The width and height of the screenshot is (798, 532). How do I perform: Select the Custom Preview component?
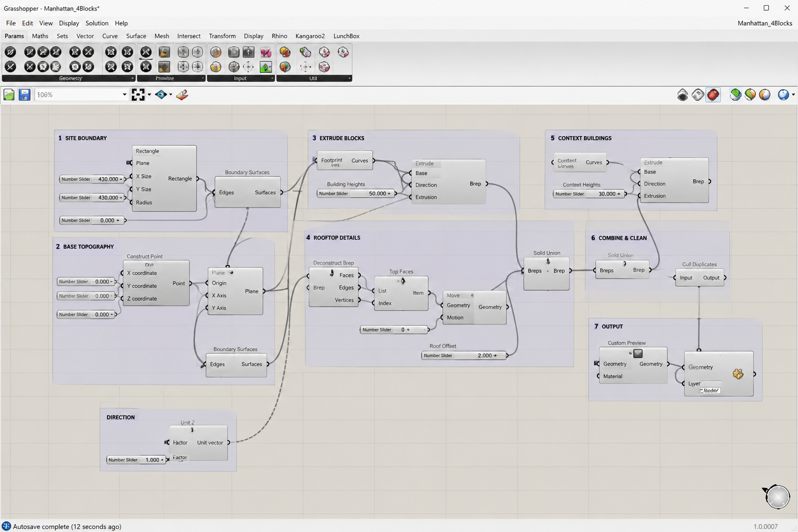[633, 365]
